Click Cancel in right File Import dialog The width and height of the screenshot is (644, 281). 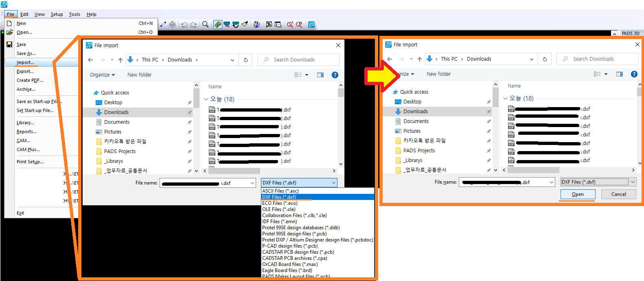click(619, 194)
